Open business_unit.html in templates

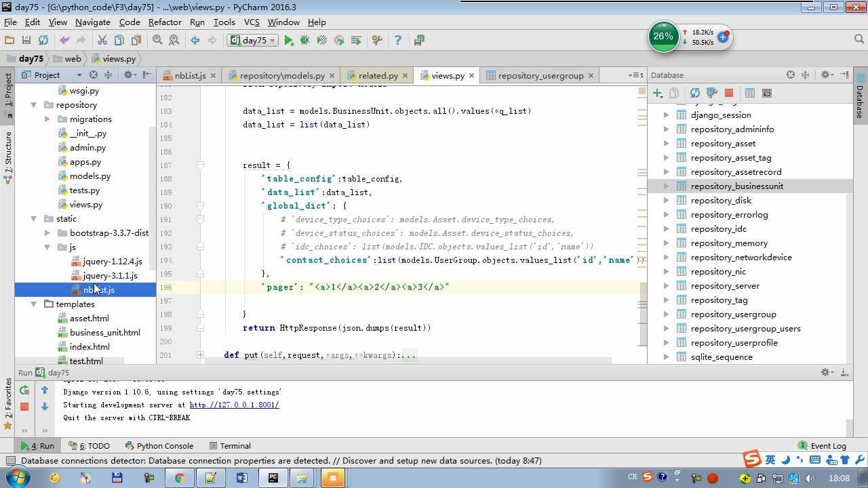pyautogui.click(x=104, y=333)
